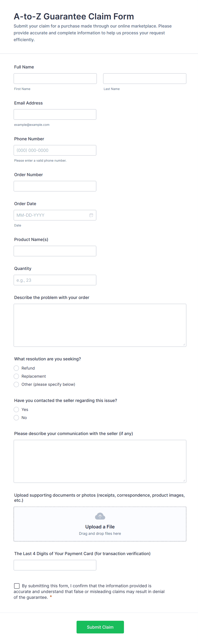Select No for contacted the seller
Viewport: 198px width, 644px height.
click(x=16, y=418)
